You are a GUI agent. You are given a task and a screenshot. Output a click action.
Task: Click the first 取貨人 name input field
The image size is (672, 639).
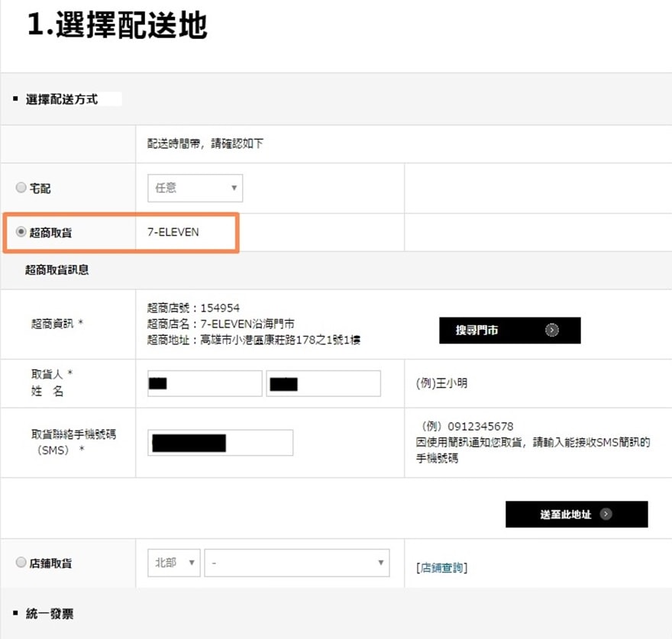tap(204, 383)
